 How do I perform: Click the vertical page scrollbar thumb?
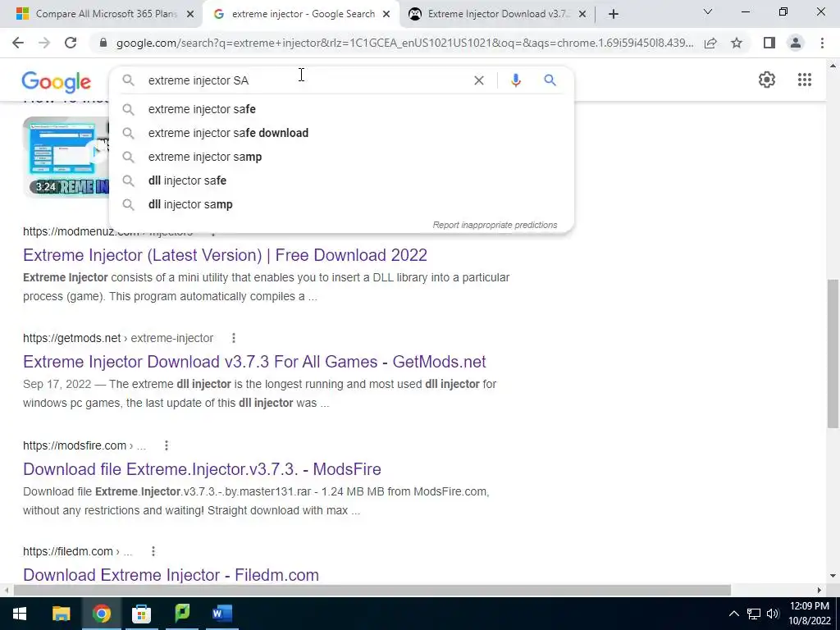click(833, 354)
